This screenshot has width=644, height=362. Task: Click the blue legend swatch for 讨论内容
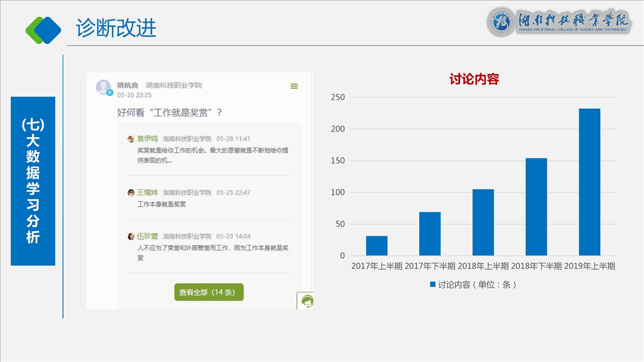click(433, 285)
